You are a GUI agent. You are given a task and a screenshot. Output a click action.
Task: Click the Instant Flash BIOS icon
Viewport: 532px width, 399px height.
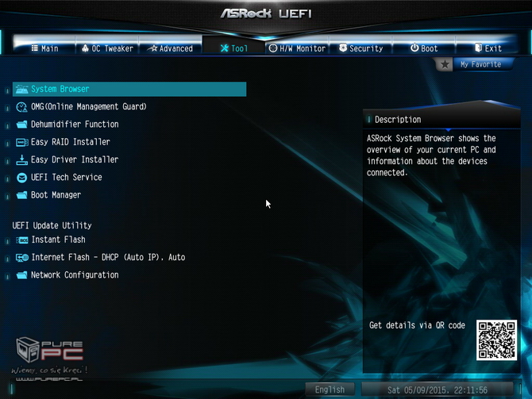(x=22, y=240)
